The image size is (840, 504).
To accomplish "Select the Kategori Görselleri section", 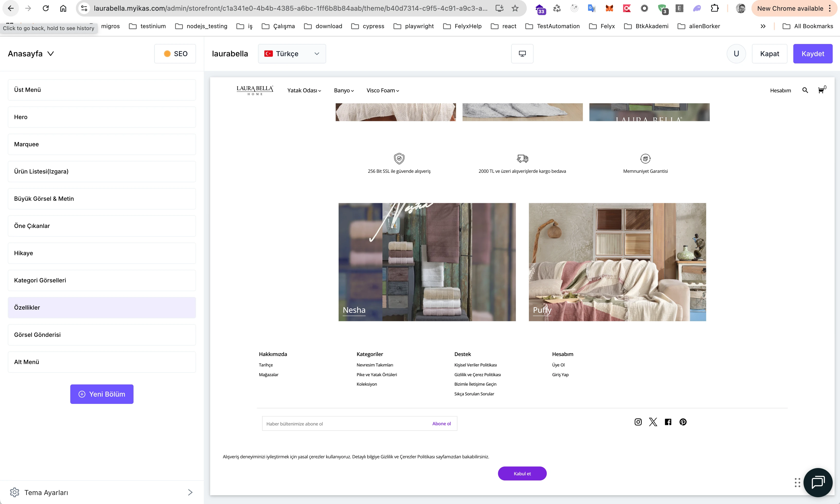I will tap(102, 280).
